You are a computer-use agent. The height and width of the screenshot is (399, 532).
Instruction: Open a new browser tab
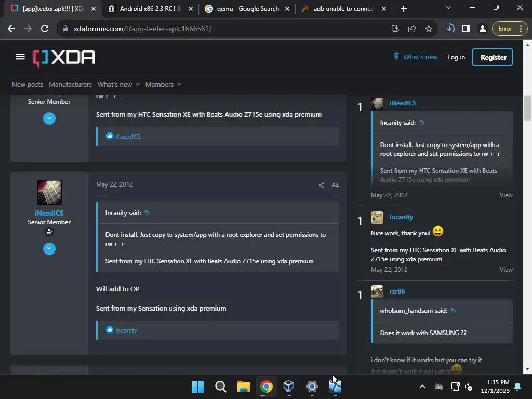pos(403,9)
